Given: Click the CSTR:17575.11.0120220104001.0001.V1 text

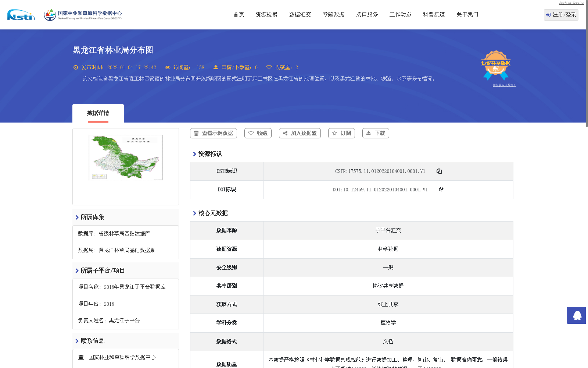Looking at the screenshot, I should coord(380,171).
